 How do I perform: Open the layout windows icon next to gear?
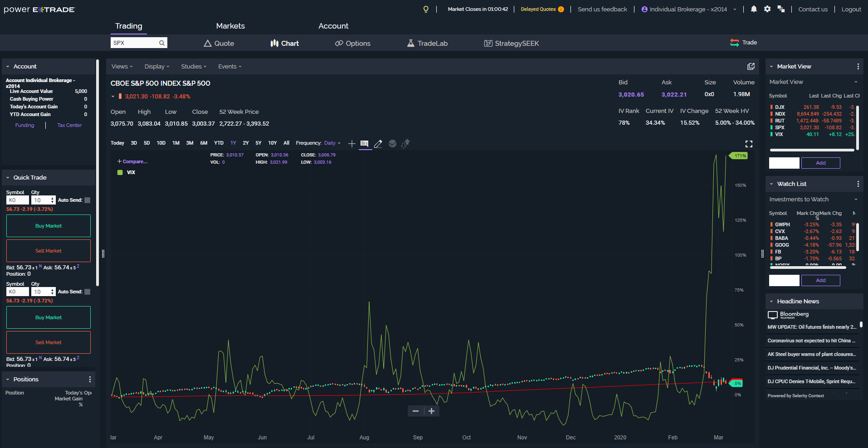point(781,9)
